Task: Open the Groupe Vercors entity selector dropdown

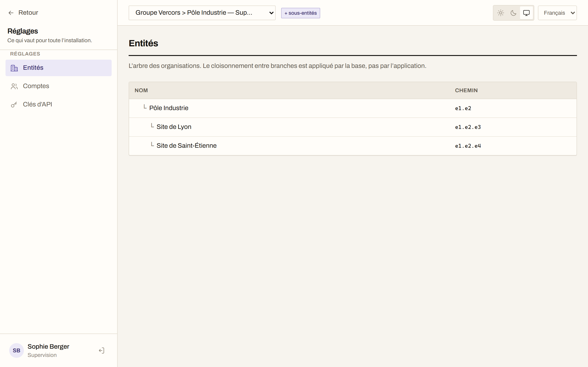Action: tap(202, 13)
